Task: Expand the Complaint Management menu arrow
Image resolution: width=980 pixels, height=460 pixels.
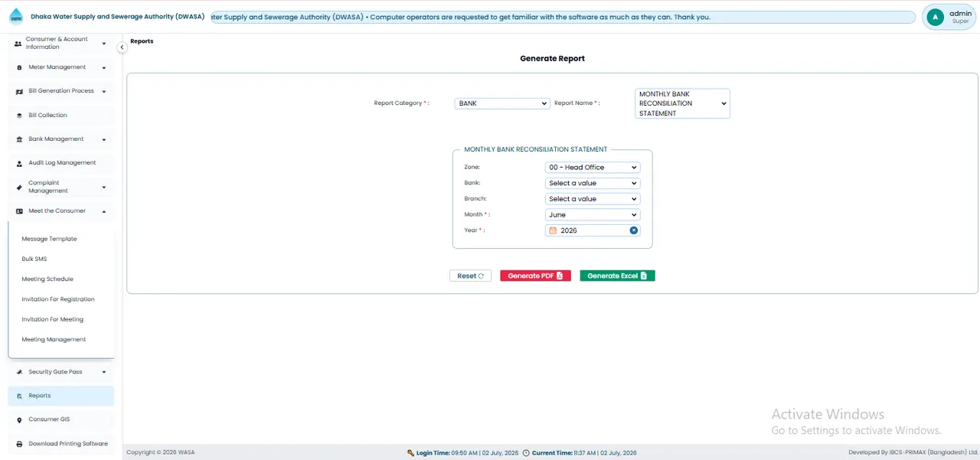Action: tap(103, 187)
